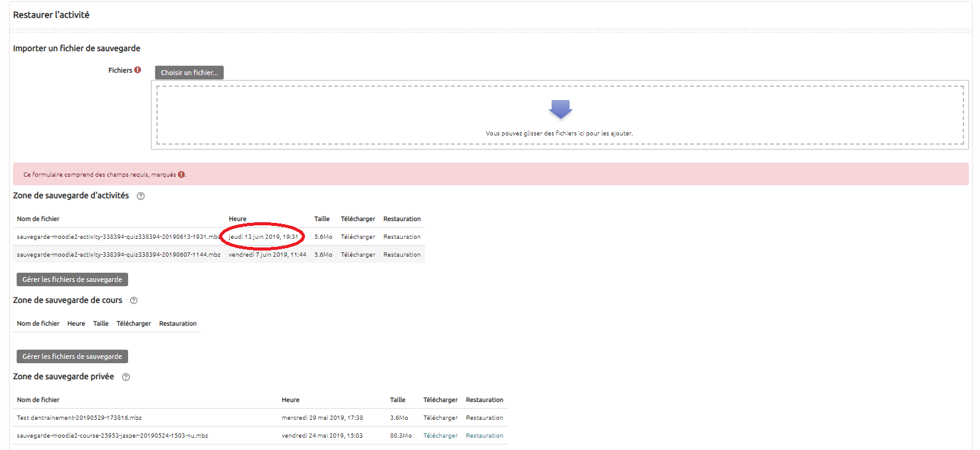Image resolution: width=980 pixels, height=450 pixels.
Task: Click the red warning icon in the pink notice
Action: click(181, 175)
